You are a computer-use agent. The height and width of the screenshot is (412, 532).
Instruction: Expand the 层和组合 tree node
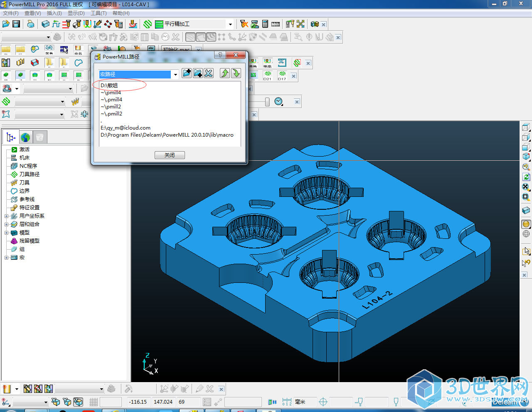(x=6, y=224)
